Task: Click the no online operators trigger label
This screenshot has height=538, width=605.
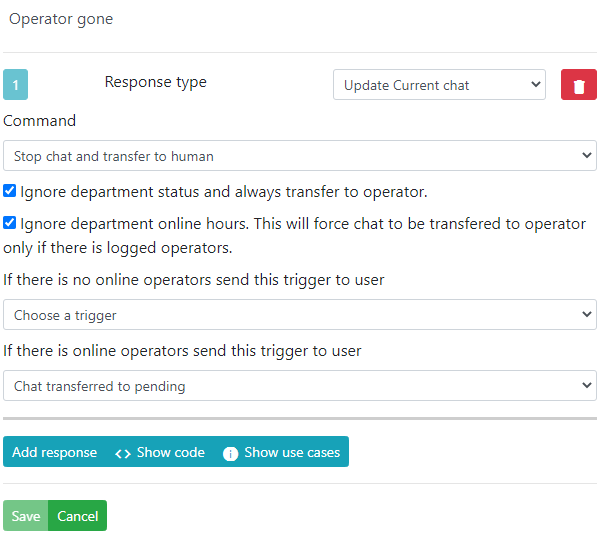Action: tap(194, 280)
